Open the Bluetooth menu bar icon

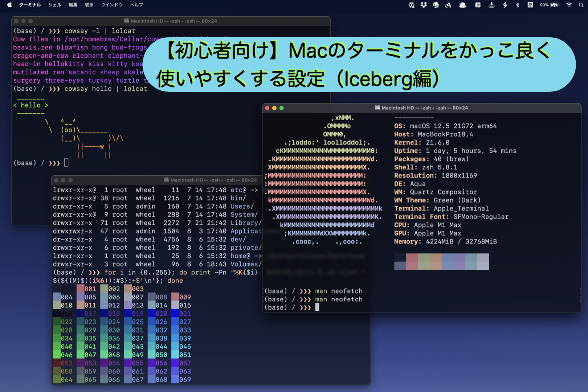click(x=517, y=5)
